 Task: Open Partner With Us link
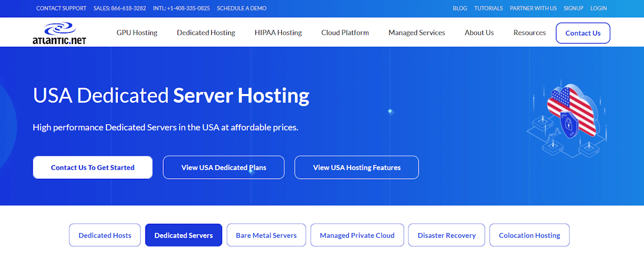click(x=533, y=8)
